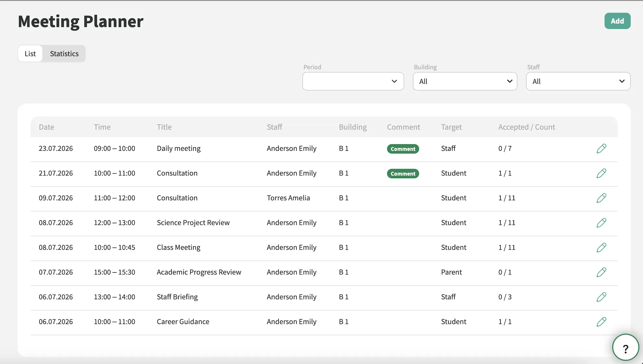Edit the Staff Briefing meeting
This screenshot has width=643, height=364.
click(601, 297)
